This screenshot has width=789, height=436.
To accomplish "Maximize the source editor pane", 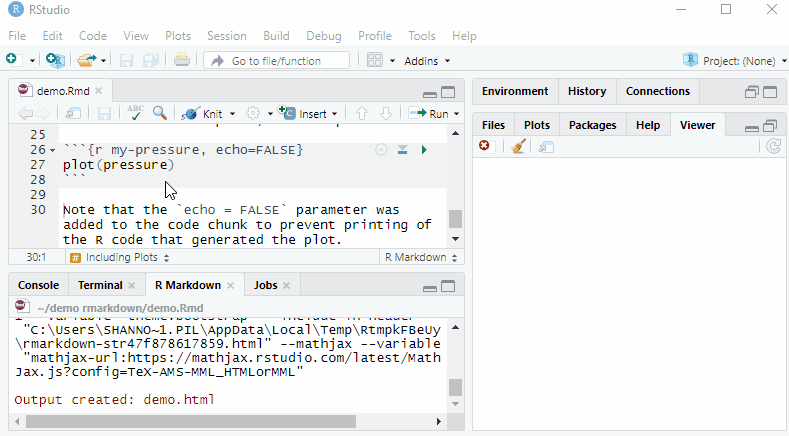I will [x=448, y=92].
